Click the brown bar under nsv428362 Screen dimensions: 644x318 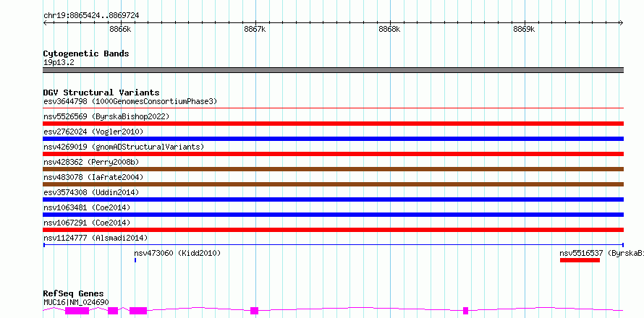coord(334,169)
